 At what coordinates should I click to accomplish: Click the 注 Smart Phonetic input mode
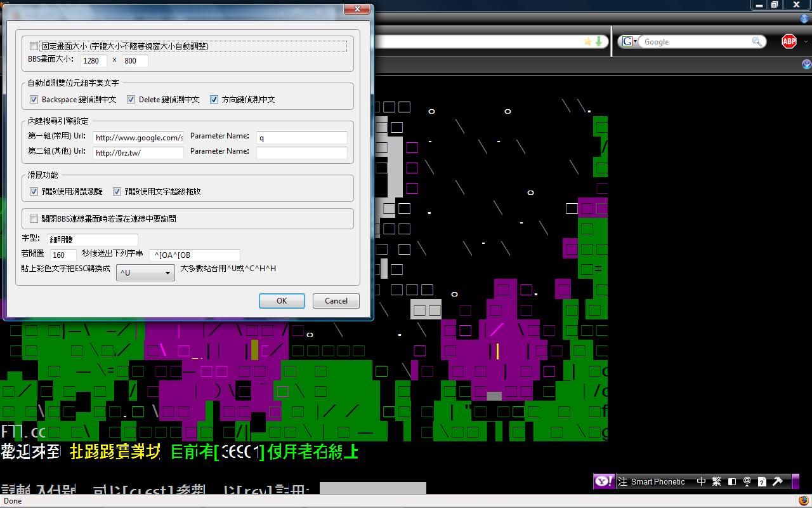pyautogui.click(x=652, y=481)
